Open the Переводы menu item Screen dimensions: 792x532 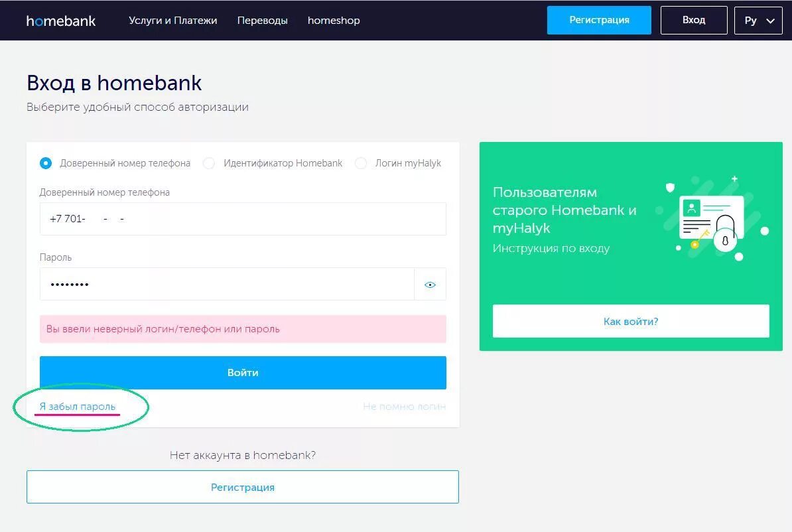(262, 21)
